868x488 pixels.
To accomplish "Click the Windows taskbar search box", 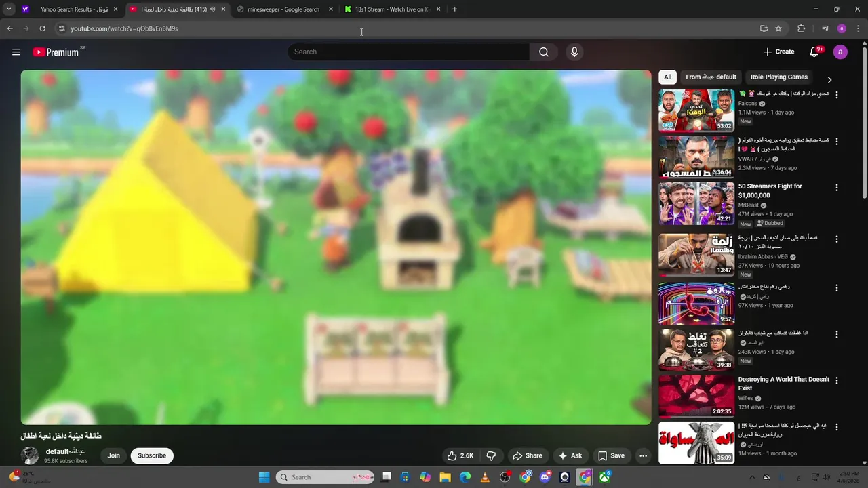I will [x=325, y=477].
